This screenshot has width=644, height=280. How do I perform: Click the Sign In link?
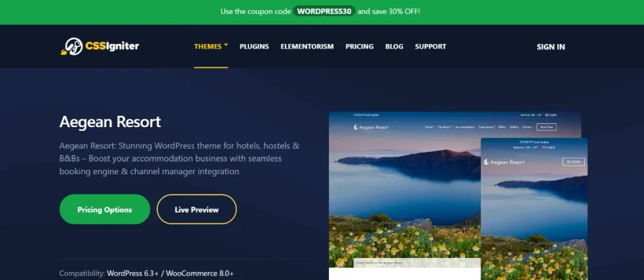point(551,47)
